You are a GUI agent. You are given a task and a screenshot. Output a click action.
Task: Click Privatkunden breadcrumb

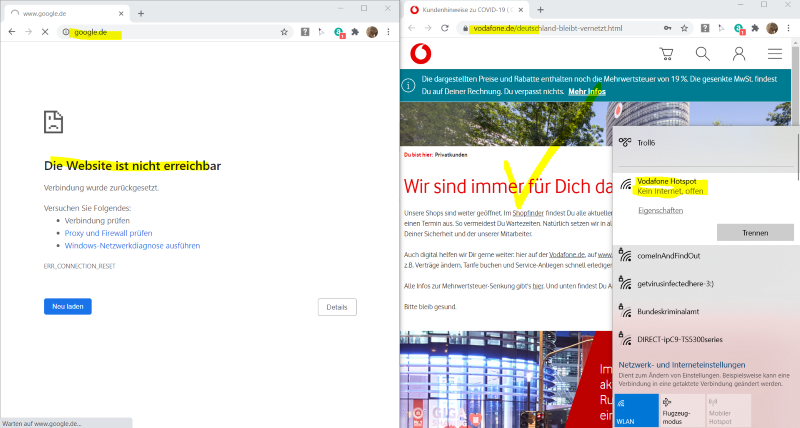451,155
